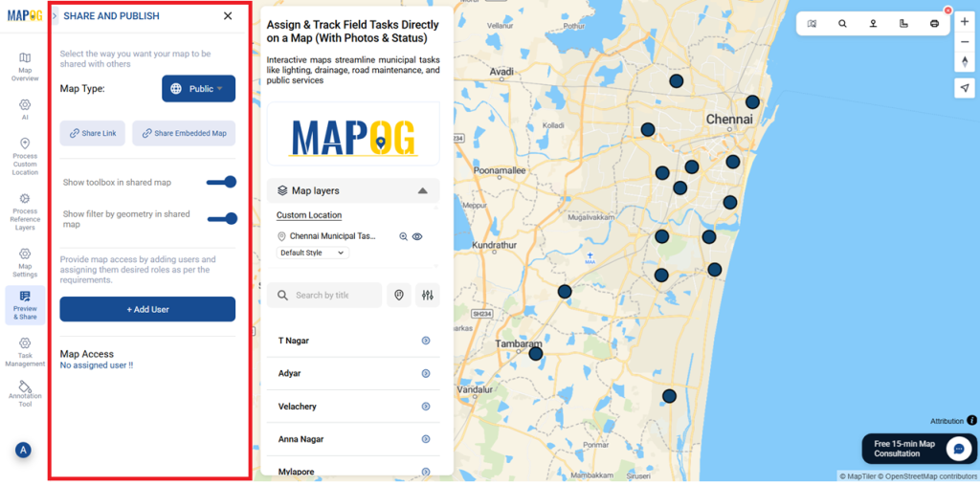
Task: Toggle Show filter by geometry switch
Action: (x=222, y=218)
